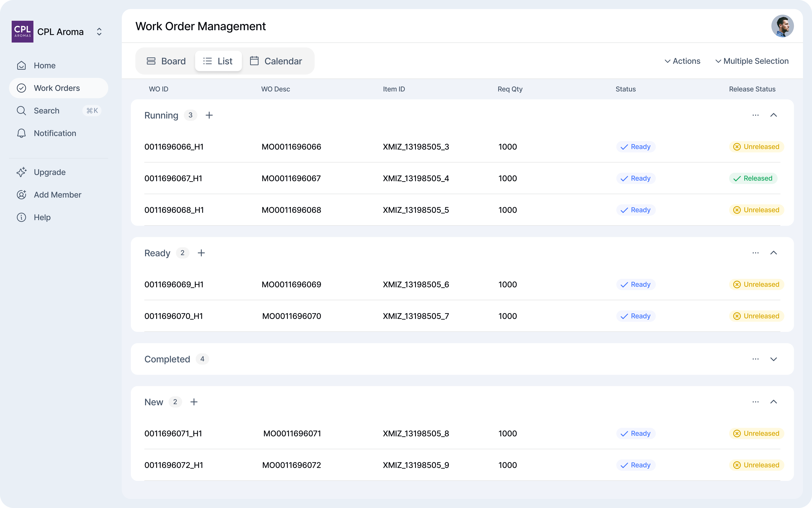Click the Running group header label

point(161,115)
